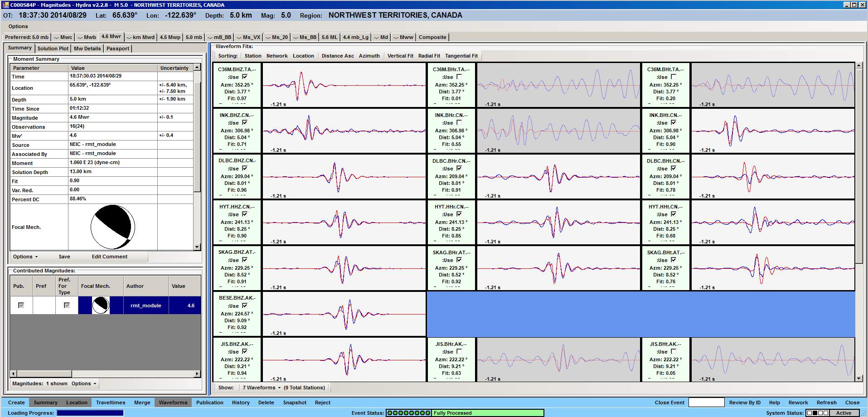Click the Review By ID button
Image resolution: width=868 pixels, height=417 pixels.
click(x=745, y=402)
